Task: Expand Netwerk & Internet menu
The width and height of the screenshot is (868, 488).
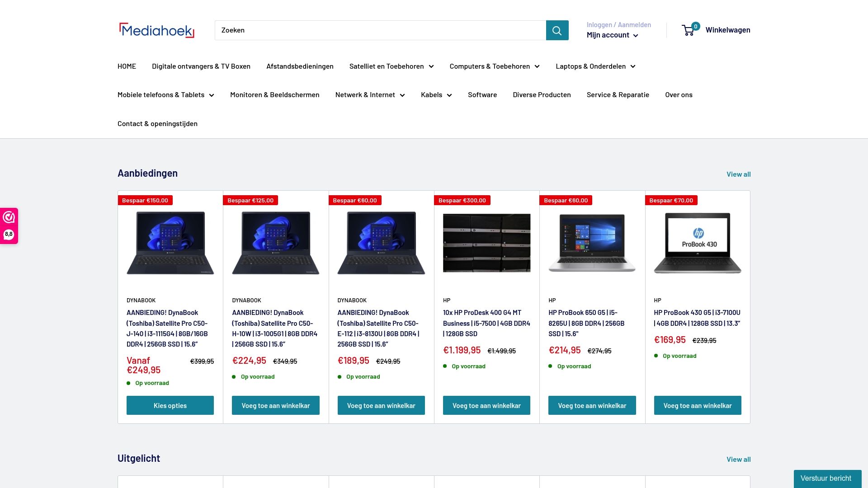Action: click(x=370, y=95)
